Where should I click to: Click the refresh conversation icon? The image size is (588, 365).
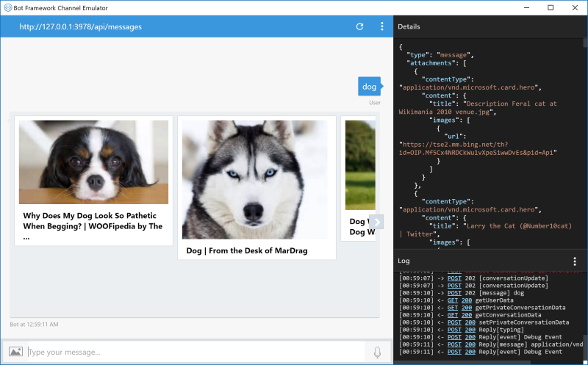pos(359,26)
